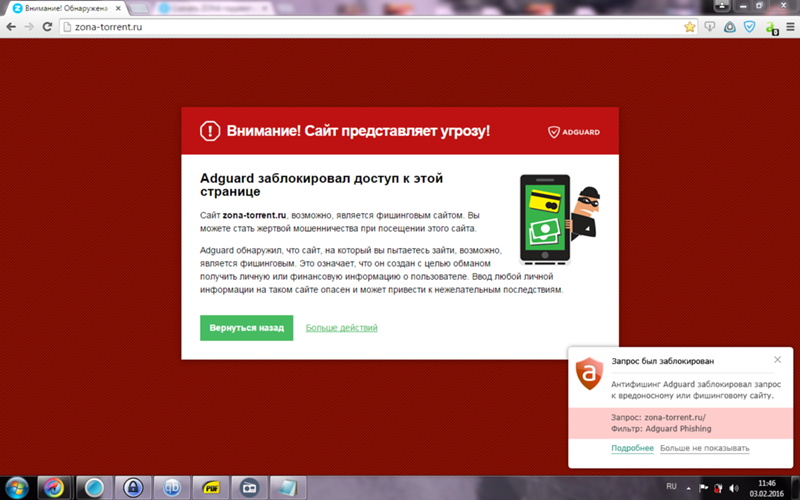Open the yellow PDF taskbar icon
800x500 pixels.
pyautogui.click(x=211, y=488)
